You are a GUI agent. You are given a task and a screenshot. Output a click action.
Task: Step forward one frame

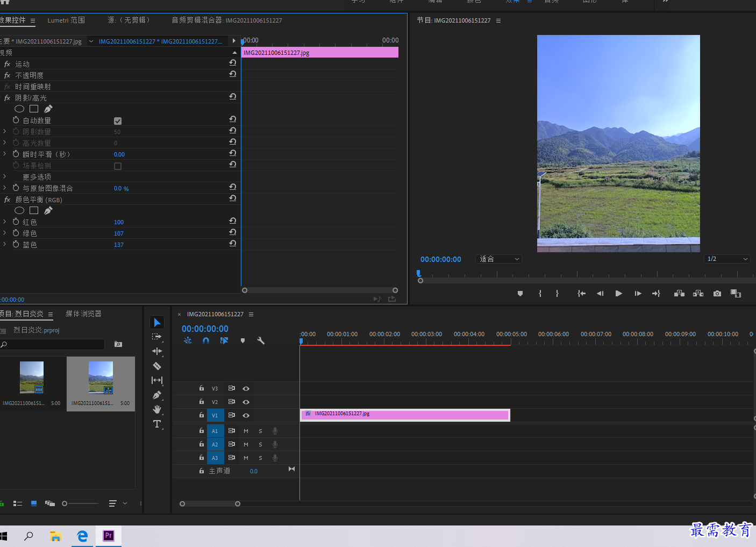[x=638, y=294]
